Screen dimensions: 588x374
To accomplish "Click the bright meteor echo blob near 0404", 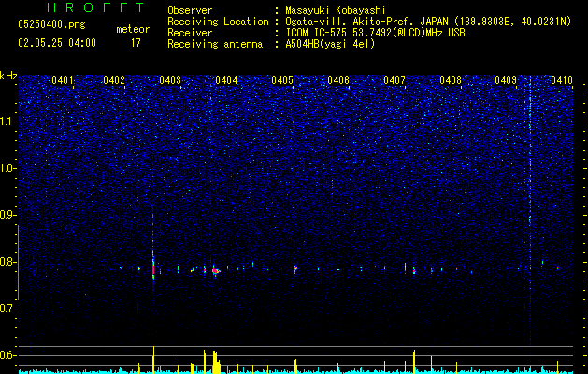I will point(216,271).
